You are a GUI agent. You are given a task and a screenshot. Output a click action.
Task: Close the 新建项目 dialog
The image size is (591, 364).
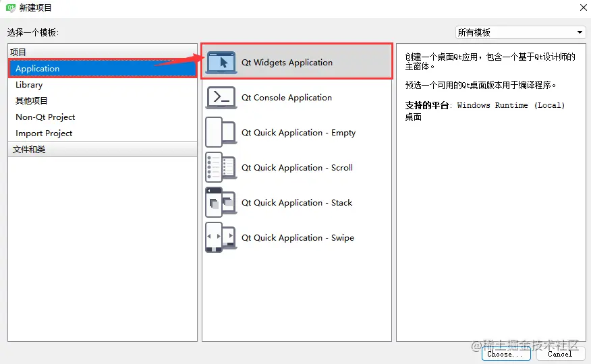point(583,7)
